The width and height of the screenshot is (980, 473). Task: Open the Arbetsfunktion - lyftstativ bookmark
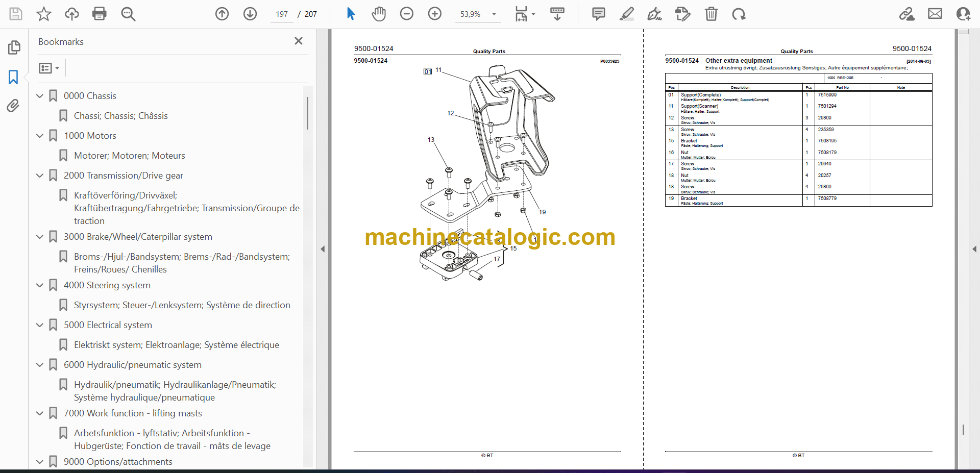(x=172, y=439)
